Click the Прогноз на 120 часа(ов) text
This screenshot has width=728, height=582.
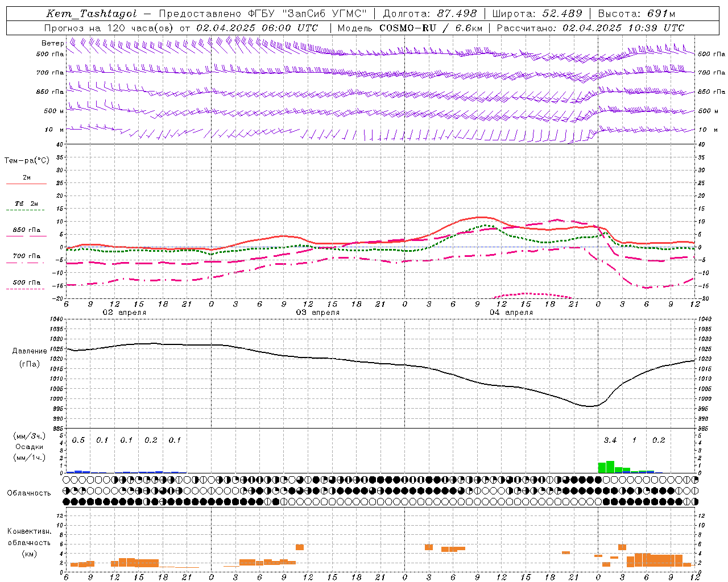tap(110, 28)
